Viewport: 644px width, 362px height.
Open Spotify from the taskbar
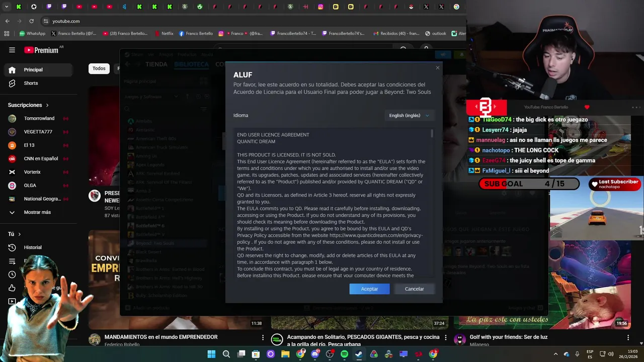pos(344,354)
